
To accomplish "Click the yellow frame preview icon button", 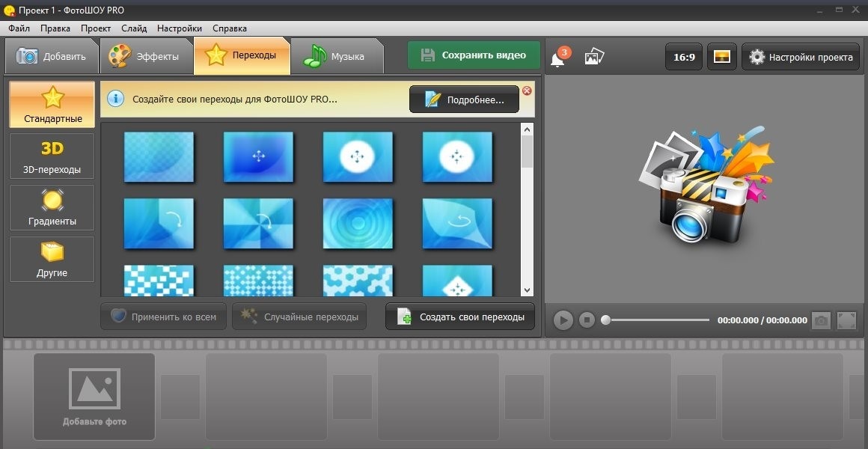I will pos(722,57).
